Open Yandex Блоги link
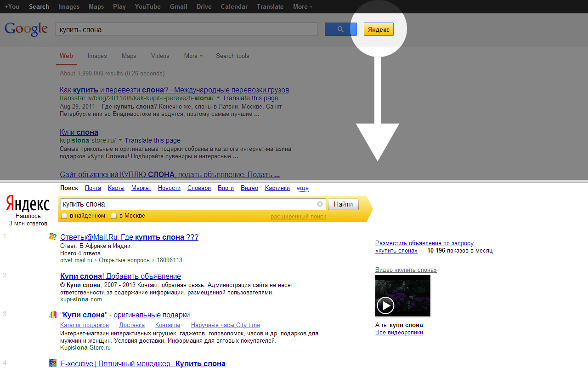The width and height of the screenshot is (588, 368). 226,188
